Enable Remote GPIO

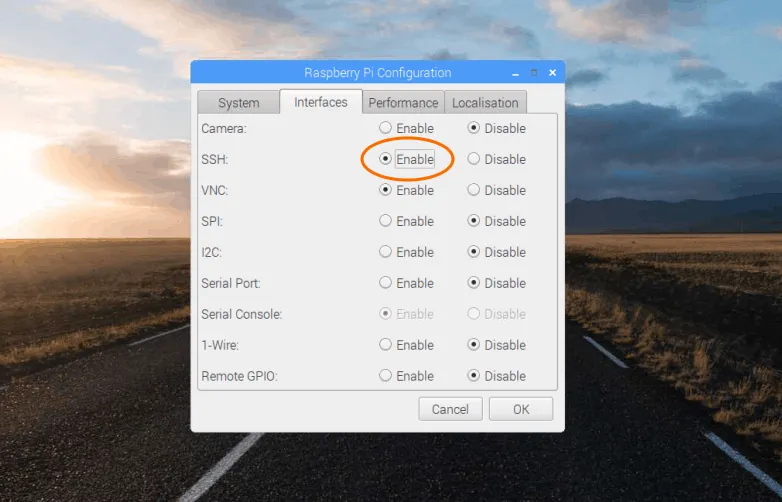tap(406, 375)
